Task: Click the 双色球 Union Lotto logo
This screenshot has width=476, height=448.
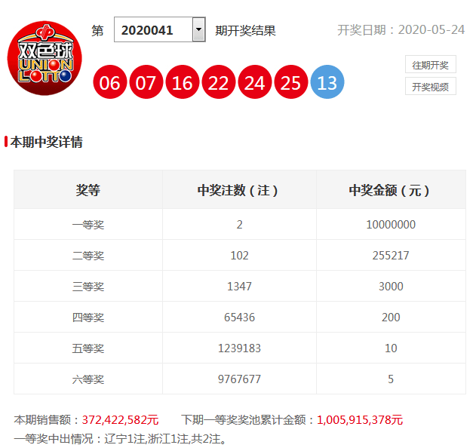Action: [45, 58]
